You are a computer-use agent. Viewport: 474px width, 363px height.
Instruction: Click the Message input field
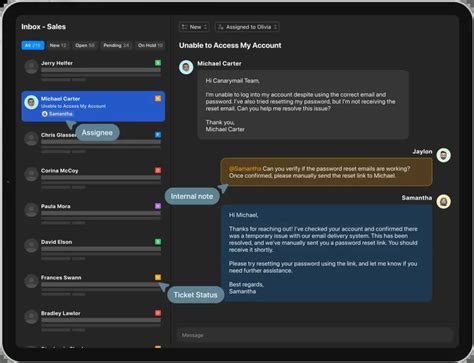(315, 335)
